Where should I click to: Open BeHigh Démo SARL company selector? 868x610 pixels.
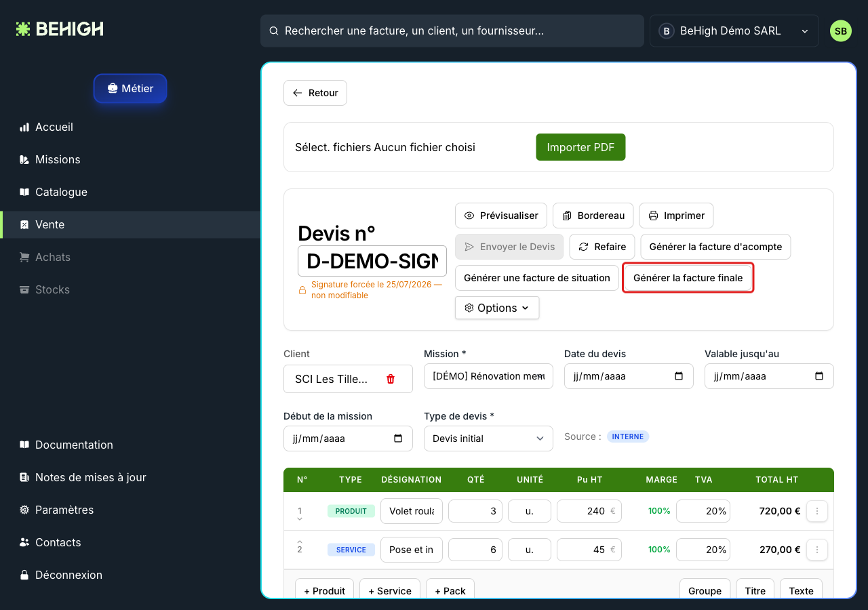pyautogui.click(x=734, y=31)
